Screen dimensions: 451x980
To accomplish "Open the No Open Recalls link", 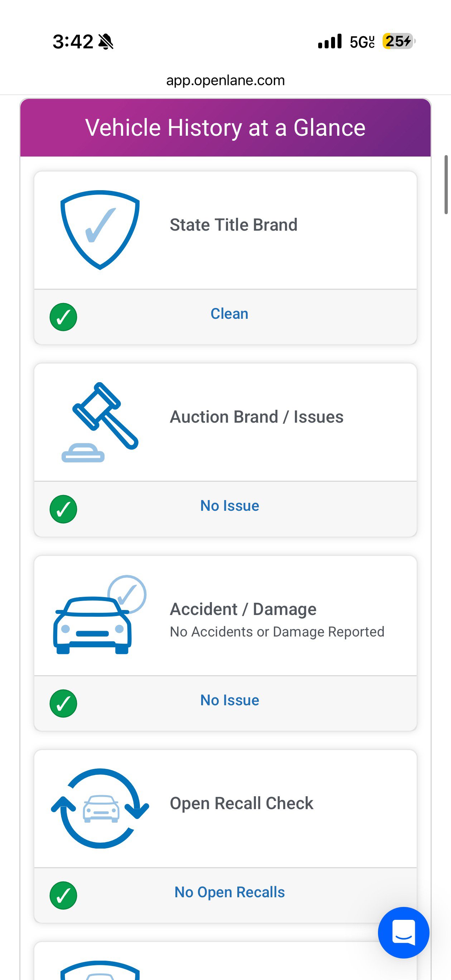I will pyautogui.click(x=230, y=892).
